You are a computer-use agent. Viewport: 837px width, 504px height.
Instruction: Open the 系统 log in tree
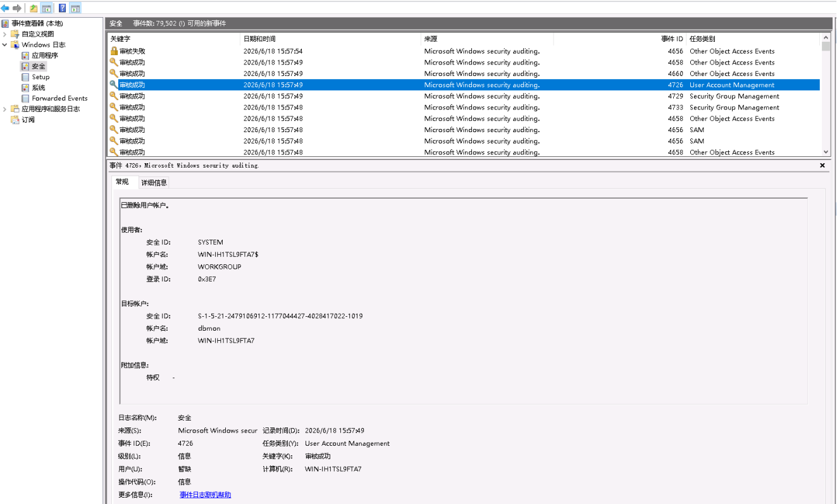pos(39,87)
